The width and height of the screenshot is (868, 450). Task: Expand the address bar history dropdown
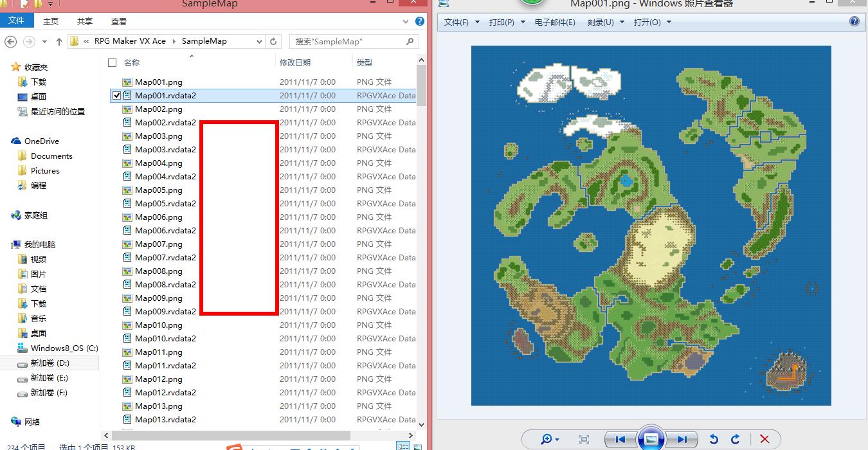click(260, 41)
